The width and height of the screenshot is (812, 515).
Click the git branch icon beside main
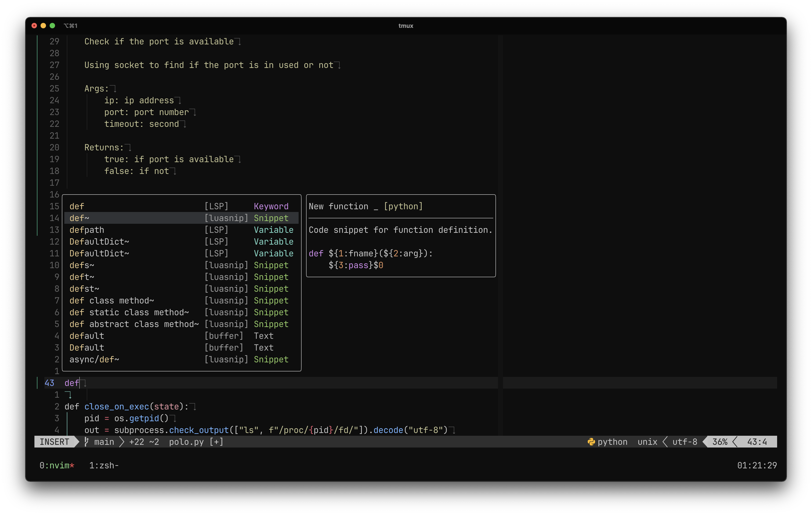click(87, 442)
